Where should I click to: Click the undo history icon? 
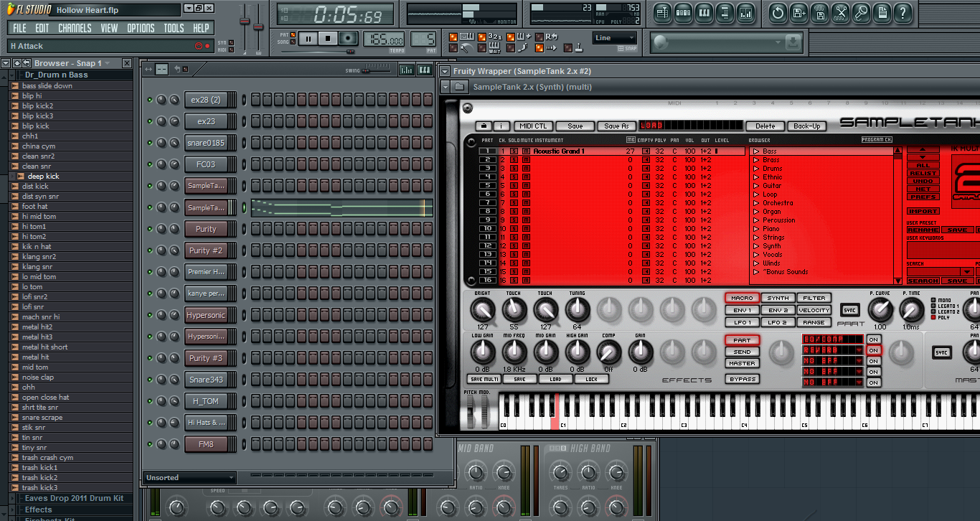(778, 12)
